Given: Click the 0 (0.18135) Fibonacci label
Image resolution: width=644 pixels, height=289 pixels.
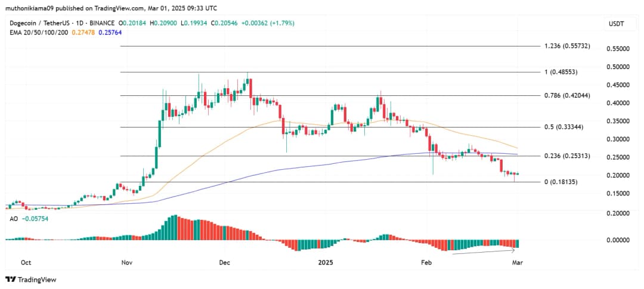Looking at the screenshot, I should (562, 182).
